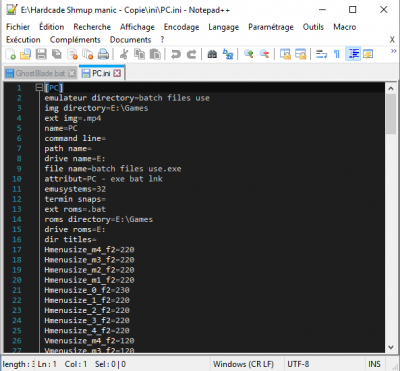
Task: Open the Recherche menu
Action: tap(92, 27)
